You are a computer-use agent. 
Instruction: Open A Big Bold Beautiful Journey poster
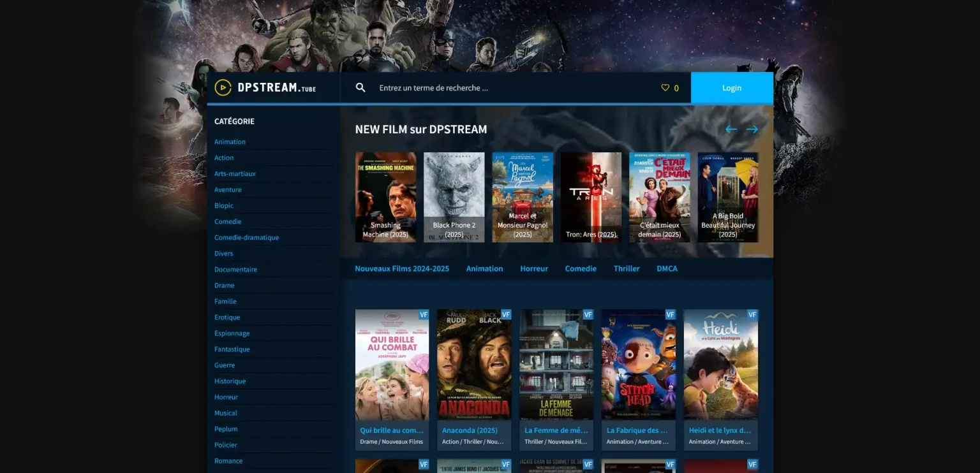[728, 197]
